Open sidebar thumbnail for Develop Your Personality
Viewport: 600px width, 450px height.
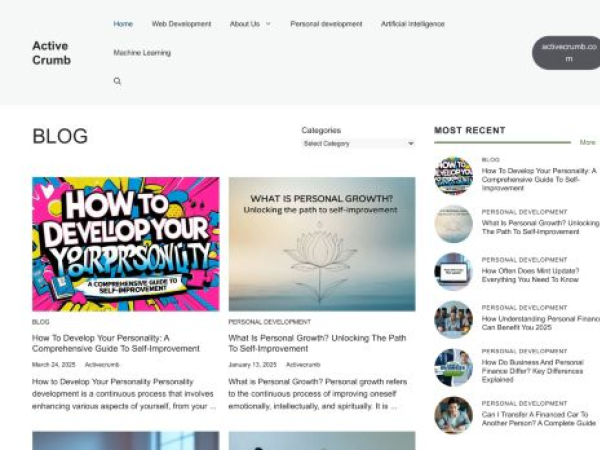453,176
